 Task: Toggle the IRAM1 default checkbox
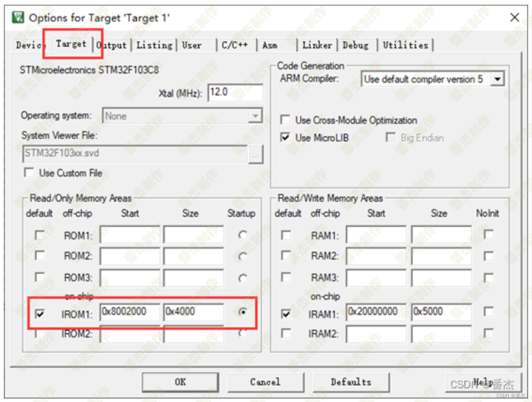point(286,314)
